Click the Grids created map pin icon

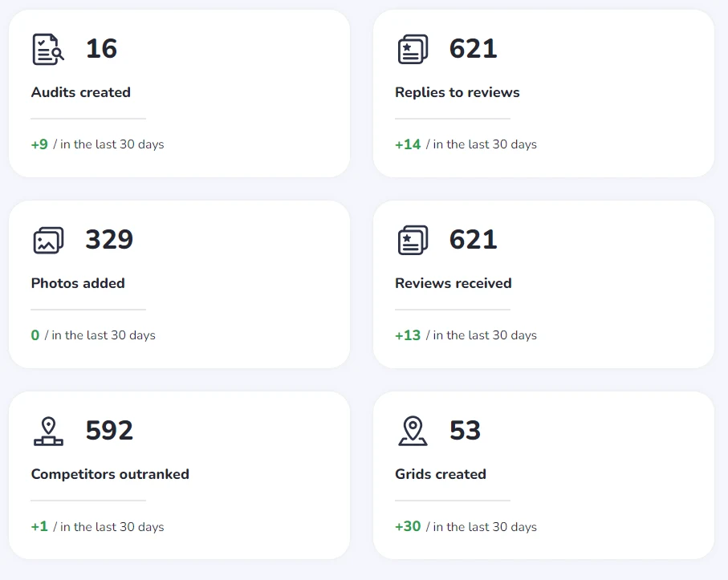tap(413, 431)
